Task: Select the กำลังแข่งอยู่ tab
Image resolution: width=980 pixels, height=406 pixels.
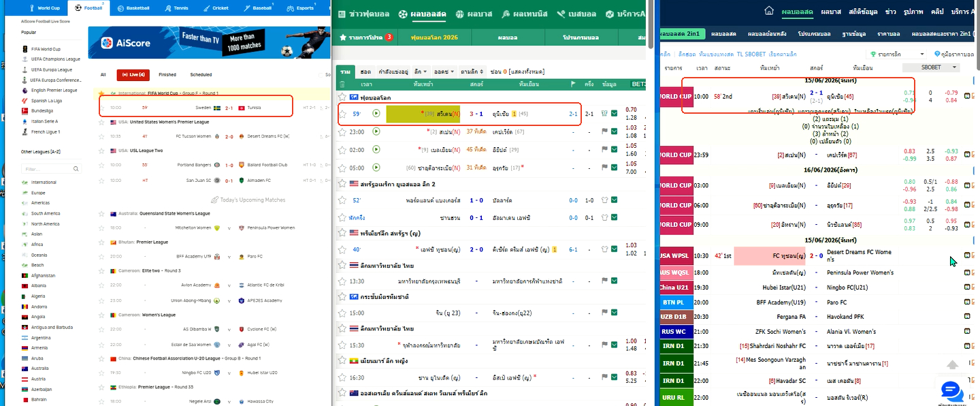Action: coord(393,72)
